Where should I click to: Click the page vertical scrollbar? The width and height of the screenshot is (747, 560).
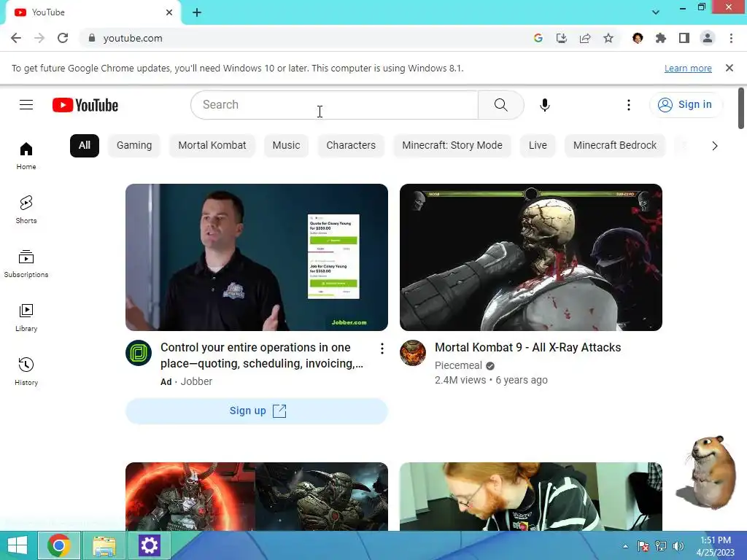741,108
